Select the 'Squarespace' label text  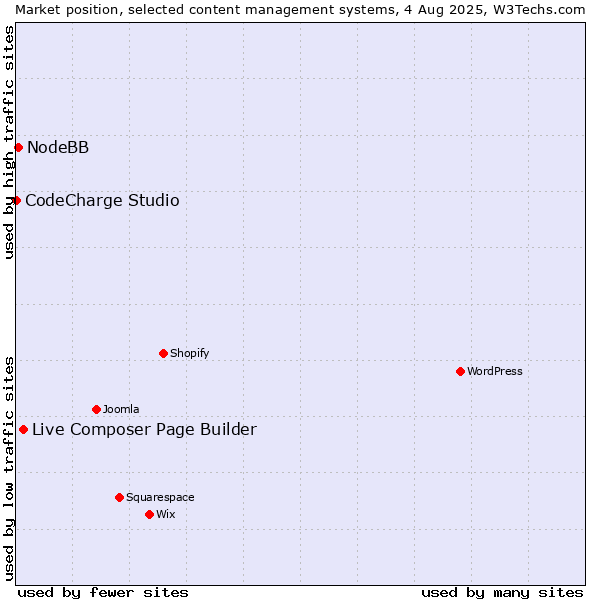[160, 497]
